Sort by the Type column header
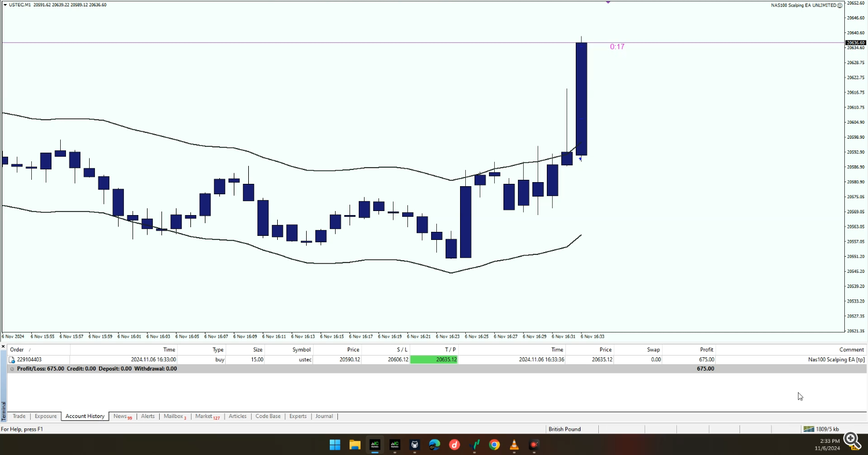Viewport: 868px width, 455px height. [202, 350]
